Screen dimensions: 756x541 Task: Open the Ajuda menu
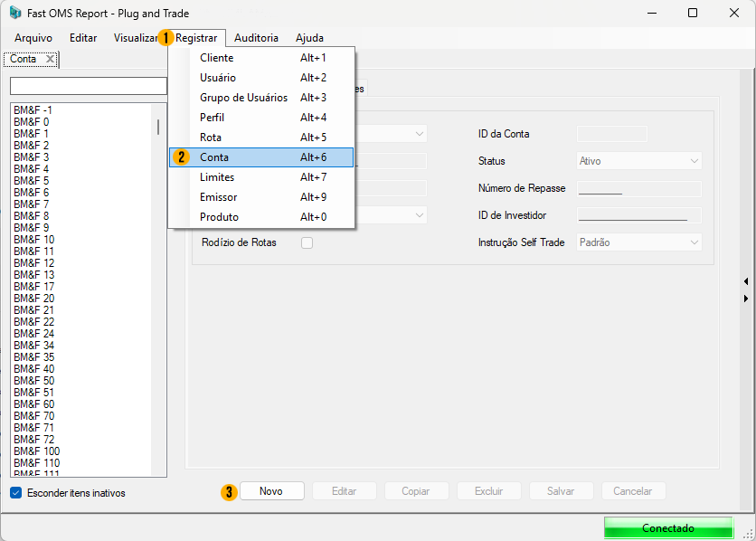(x=309, y=38)
